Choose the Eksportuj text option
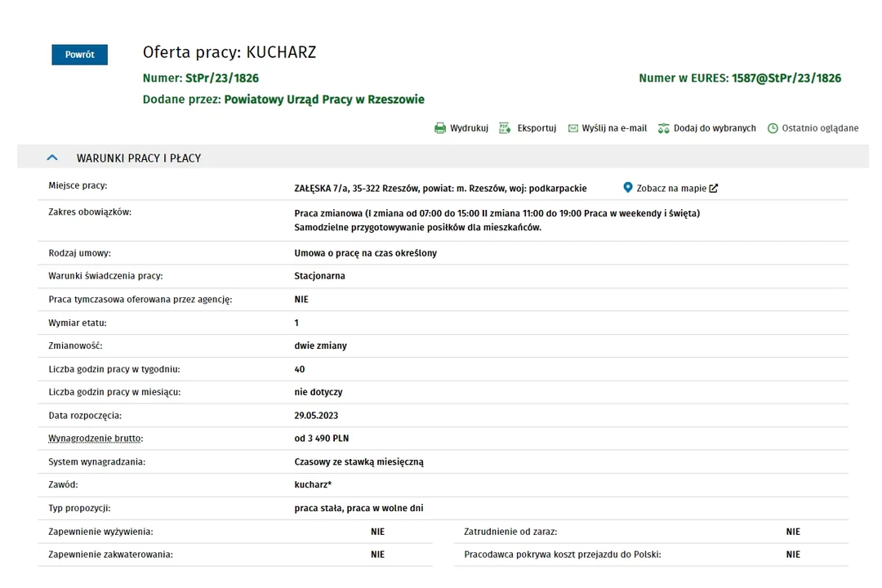 537,128
